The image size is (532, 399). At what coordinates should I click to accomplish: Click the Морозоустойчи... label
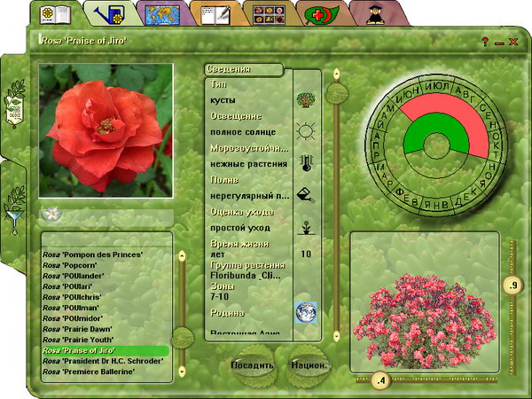click(x=249, y=148)
